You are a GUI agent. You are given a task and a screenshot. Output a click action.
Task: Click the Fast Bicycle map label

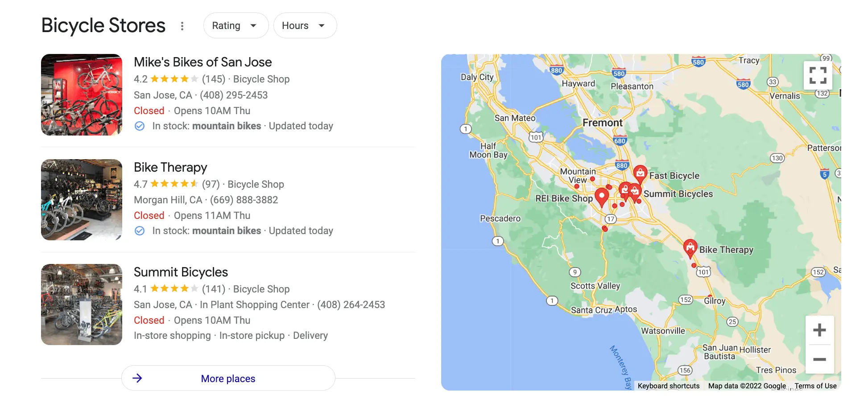pos(674,176)
